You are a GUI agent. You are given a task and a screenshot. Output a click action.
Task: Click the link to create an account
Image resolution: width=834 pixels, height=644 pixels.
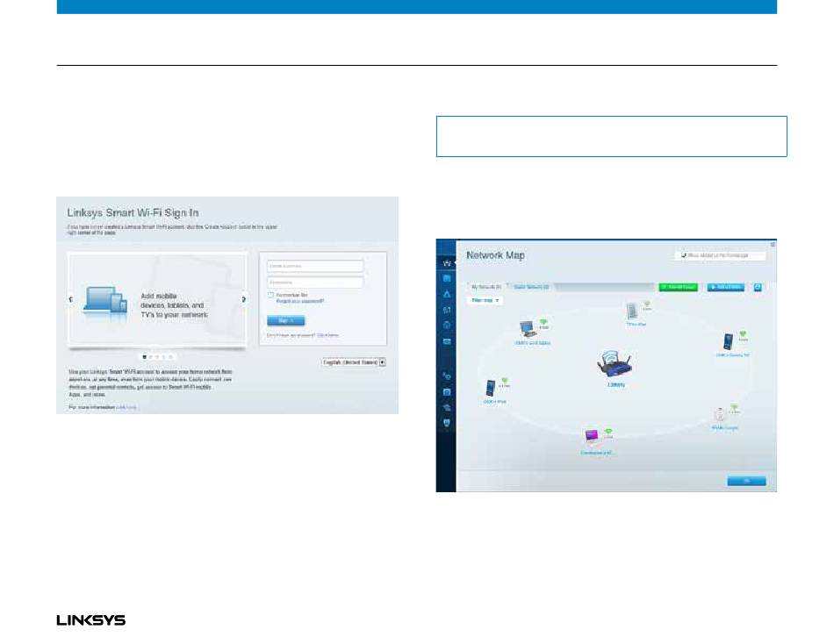coord(327,335)
